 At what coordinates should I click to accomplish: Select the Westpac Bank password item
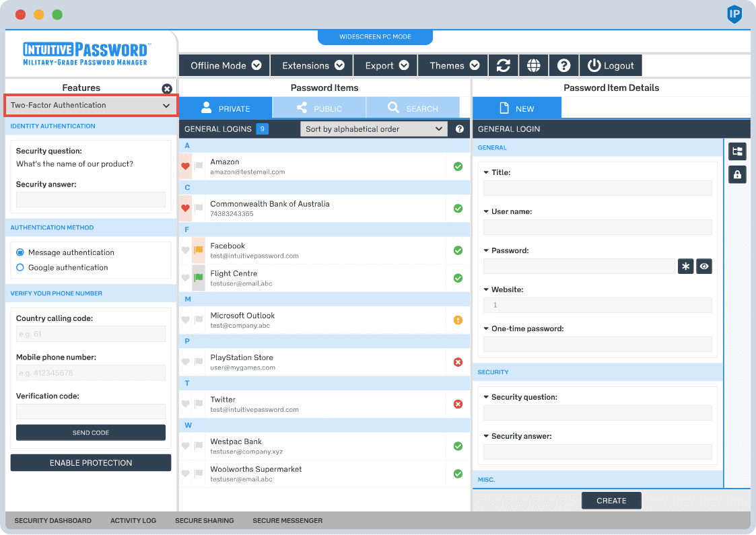pos(324,446)
